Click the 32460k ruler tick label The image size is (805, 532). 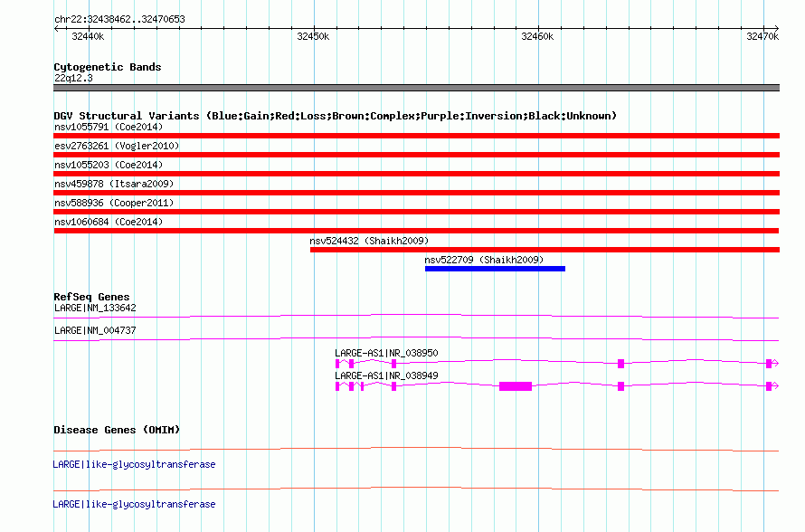tap(537, 36)
